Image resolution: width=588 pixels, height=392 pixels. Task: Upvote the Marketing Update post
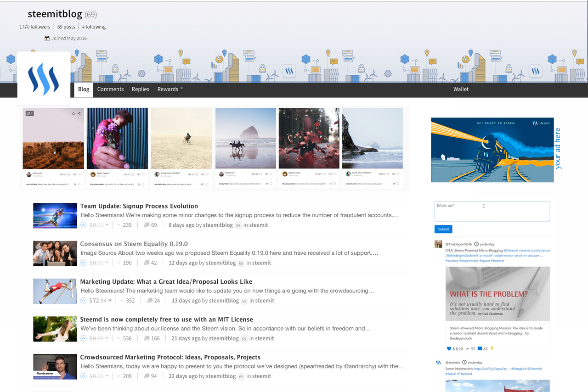[x=83, y=301]
